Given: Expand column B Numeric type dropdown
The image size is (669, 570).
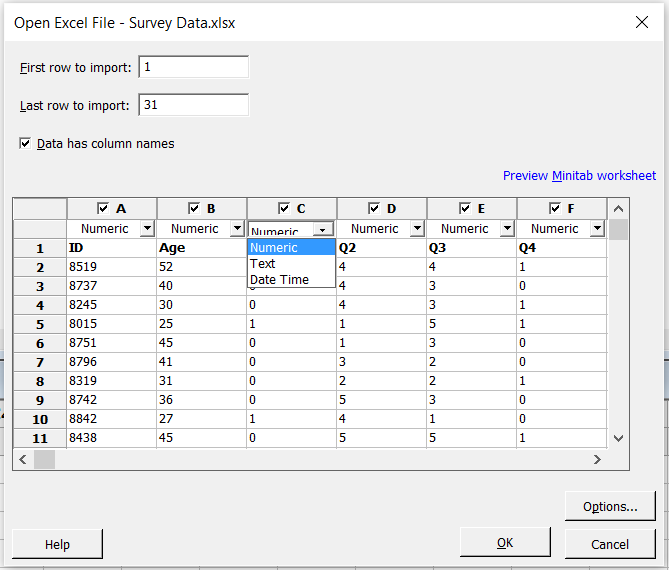Looking at the screenshot, I should pos(237,229).
